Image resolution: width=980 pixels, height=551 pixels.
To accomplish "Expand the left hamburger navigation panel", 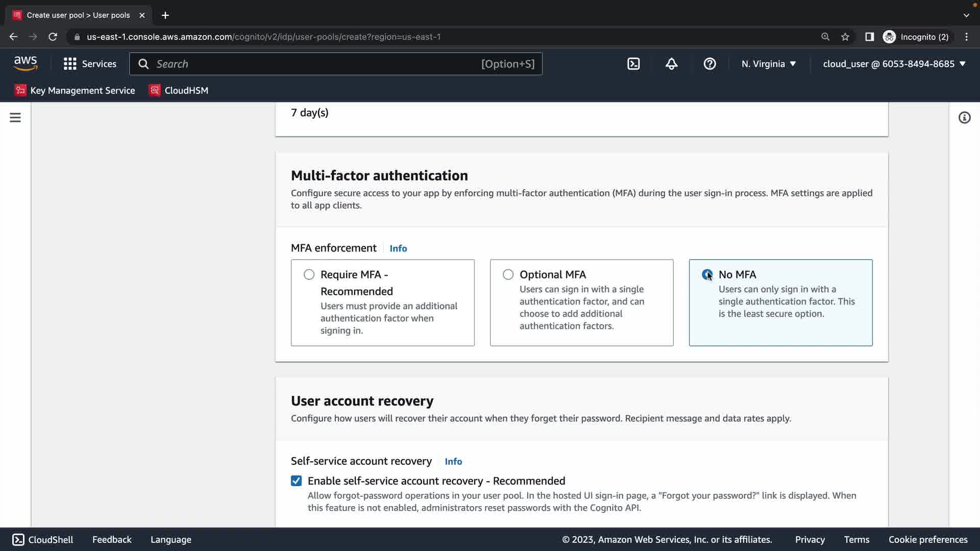I will (15, 118).
